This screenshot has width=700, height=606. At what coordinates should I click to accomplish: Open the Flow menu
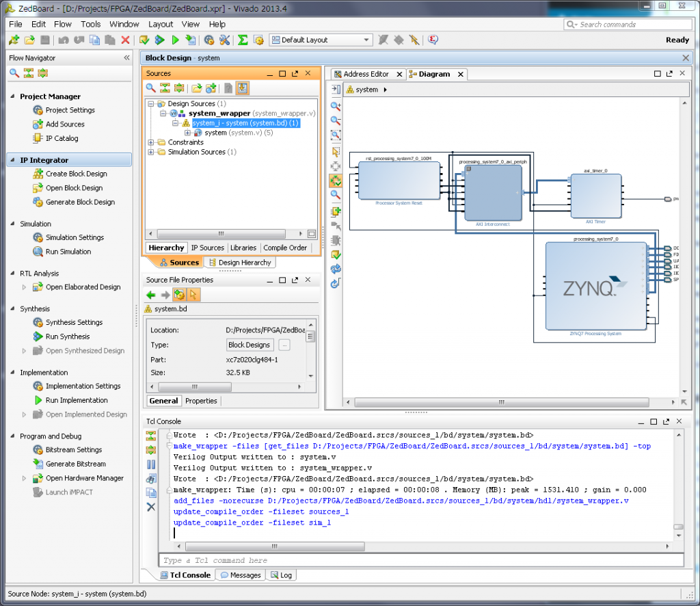point(62,24)
